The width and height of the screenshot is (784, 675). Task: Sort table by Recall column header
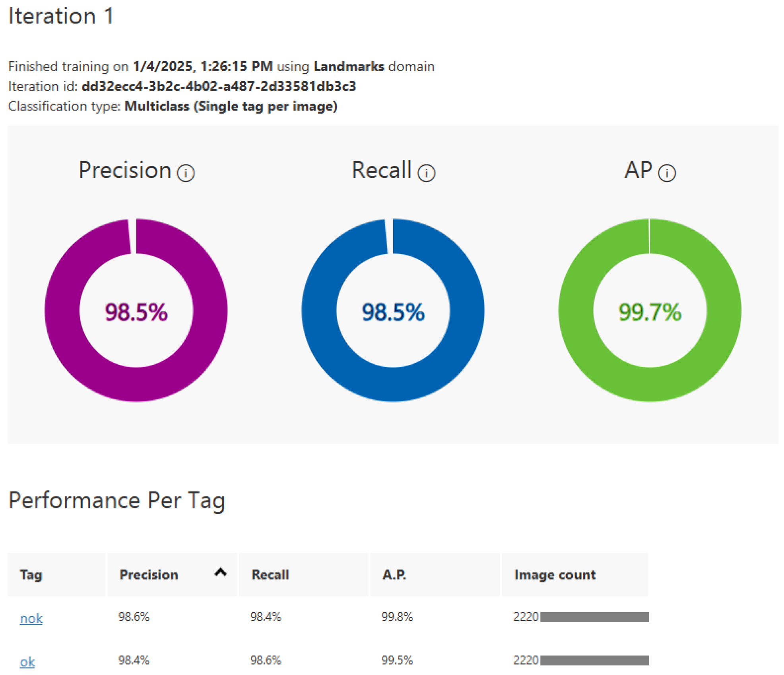click(270, 575)
